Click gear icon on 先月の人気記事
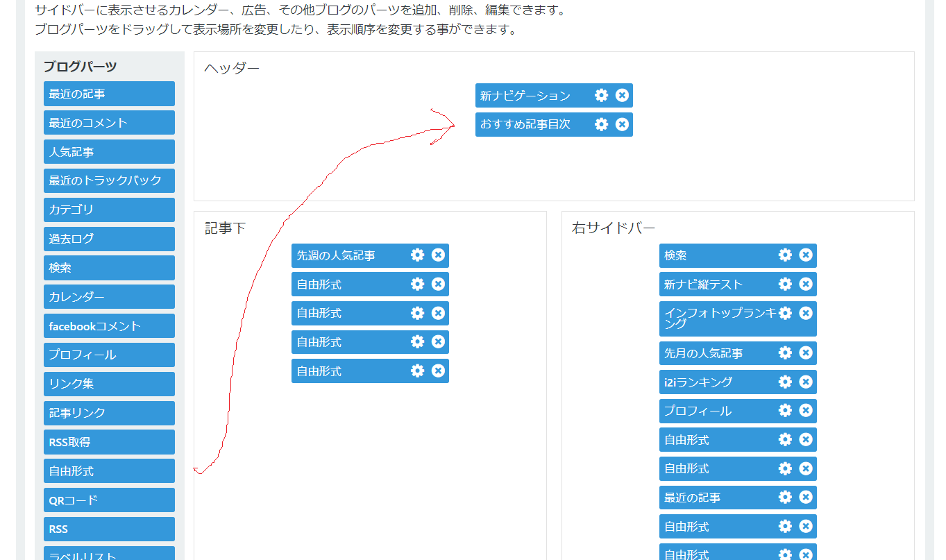 (785, 353)
